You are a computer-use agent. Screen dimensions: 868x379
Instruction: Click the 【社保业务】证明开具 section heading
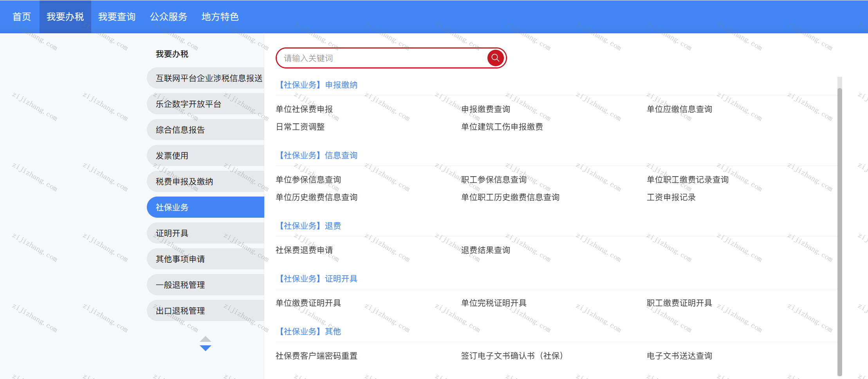pos(317,279)
